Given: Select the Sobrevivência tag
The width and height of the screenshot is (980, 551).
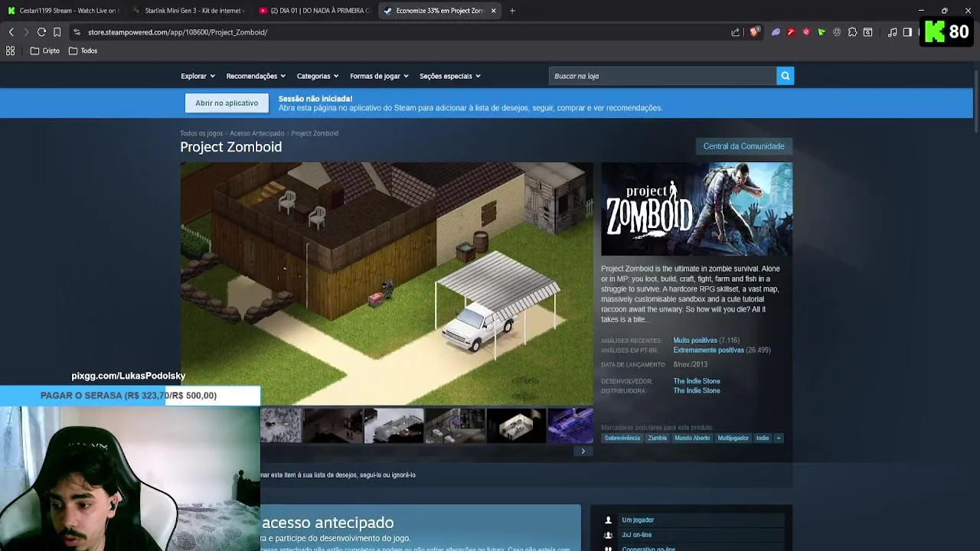Looking at the screenshot, I should [622, 438].
